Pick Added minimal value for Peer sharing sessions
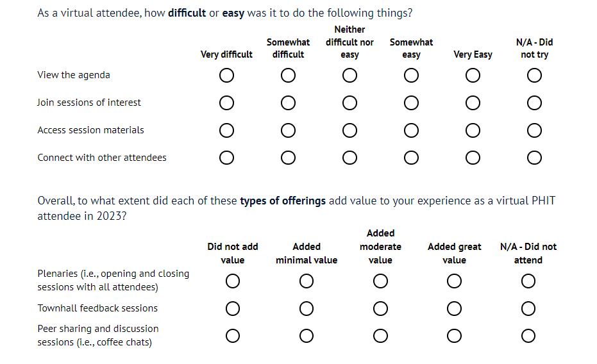This screenshot has height=364, width=597. click(x=307, y=336)
